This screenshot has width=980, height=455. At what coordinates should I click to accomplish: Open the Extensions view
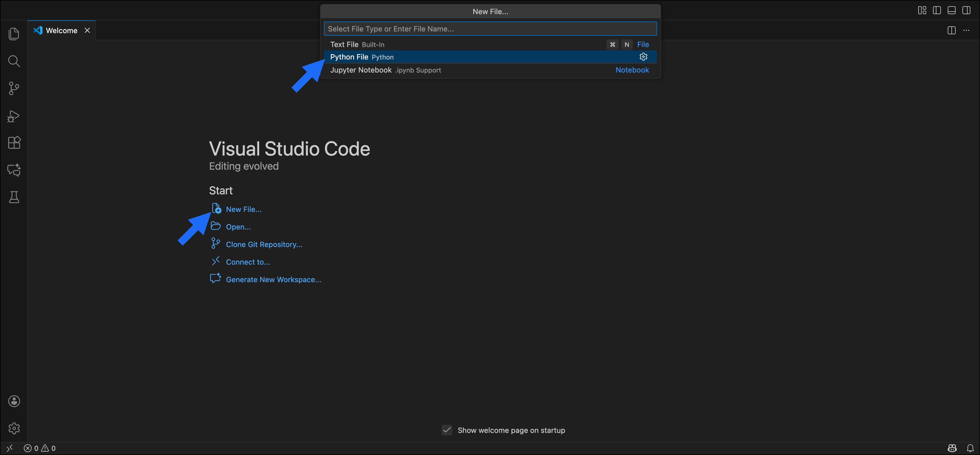click(x=14, y=143)
